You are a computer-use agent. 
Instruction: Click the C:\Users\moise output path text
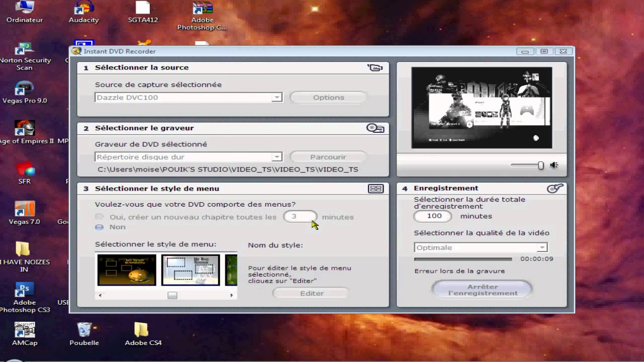(x=228, y=169)
